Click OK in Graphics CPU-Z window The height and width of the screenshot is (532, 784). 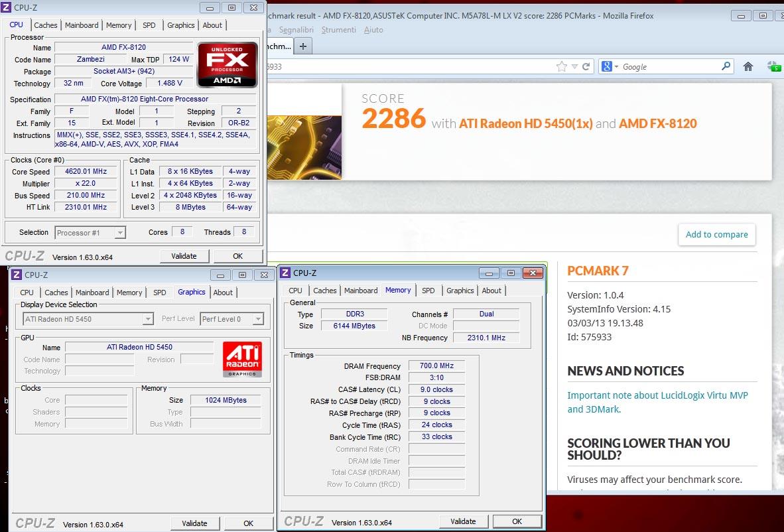(249, 523)
